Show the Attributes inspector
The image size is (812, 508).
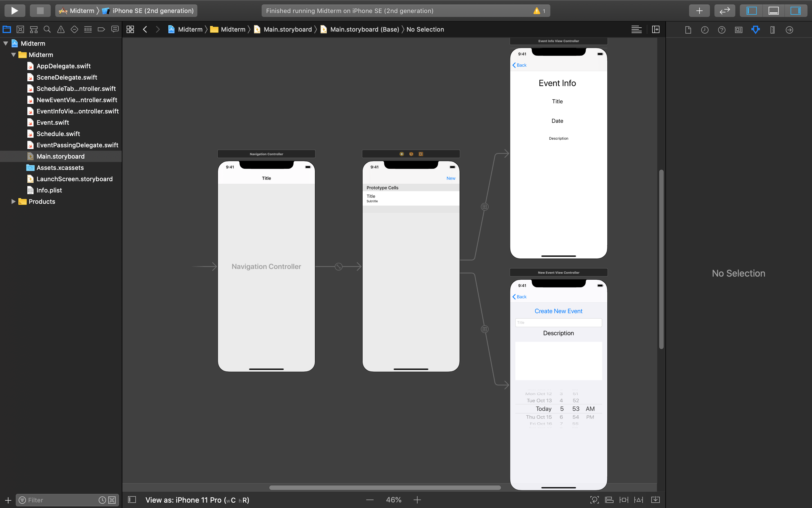[x=755, y=30]
